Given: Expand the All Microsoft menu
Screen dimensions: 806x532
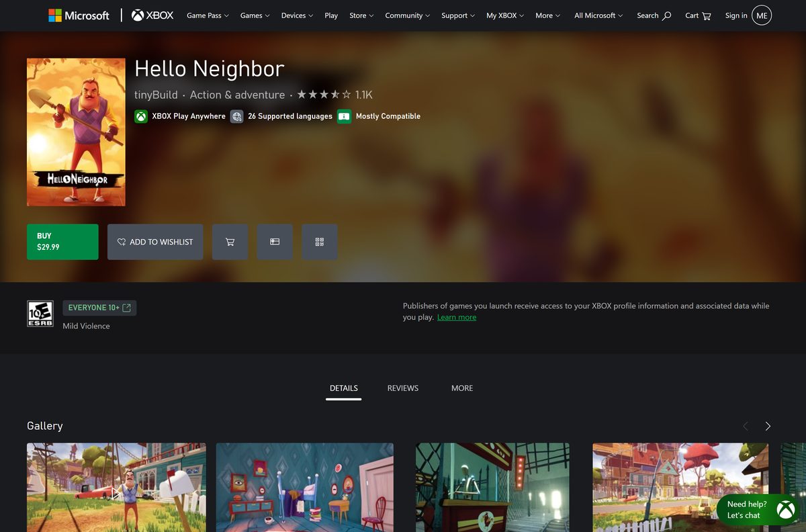Looking at the screenshot, I should click(x=598, y=15).
